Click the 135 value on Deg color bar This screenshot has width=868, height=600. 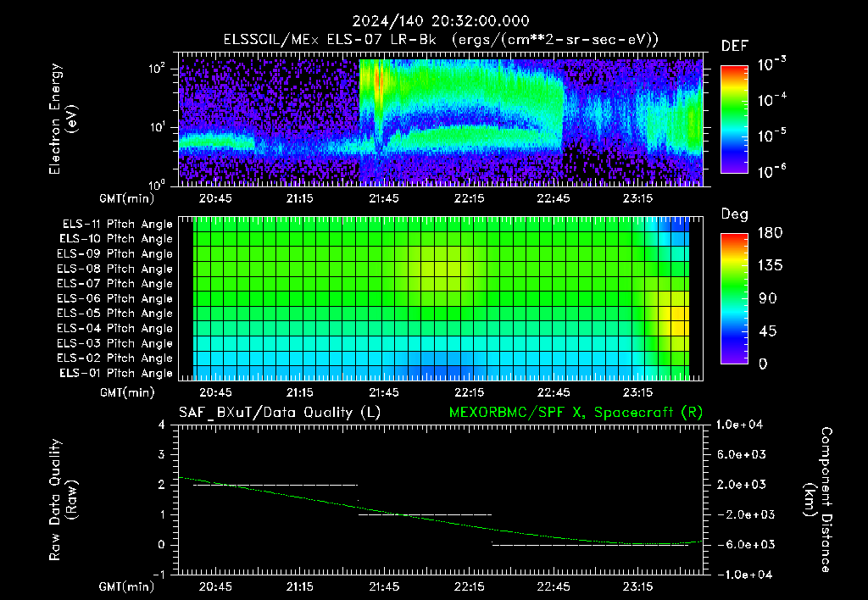coord(770,266)
